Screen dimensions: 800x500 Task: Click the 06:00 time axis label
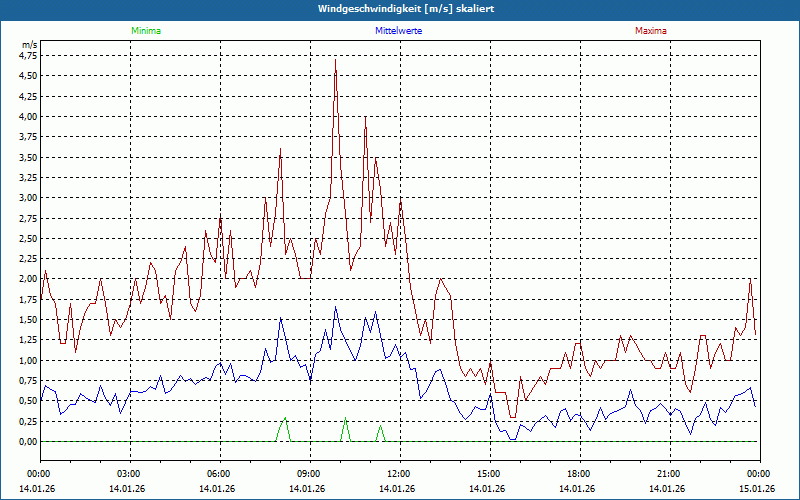220,474
